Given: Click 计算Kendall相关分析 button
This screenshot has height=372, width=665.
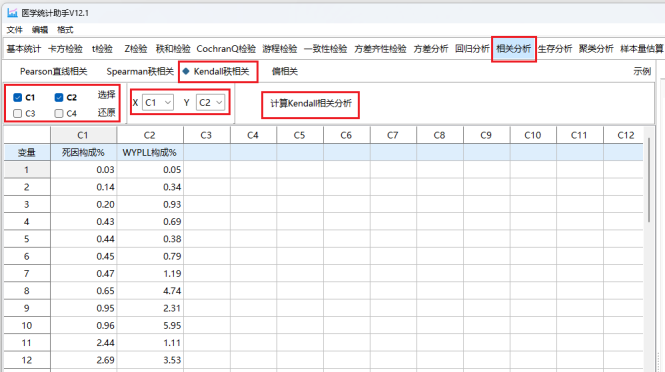Looking at the screenshot, I should click(311, 103).
